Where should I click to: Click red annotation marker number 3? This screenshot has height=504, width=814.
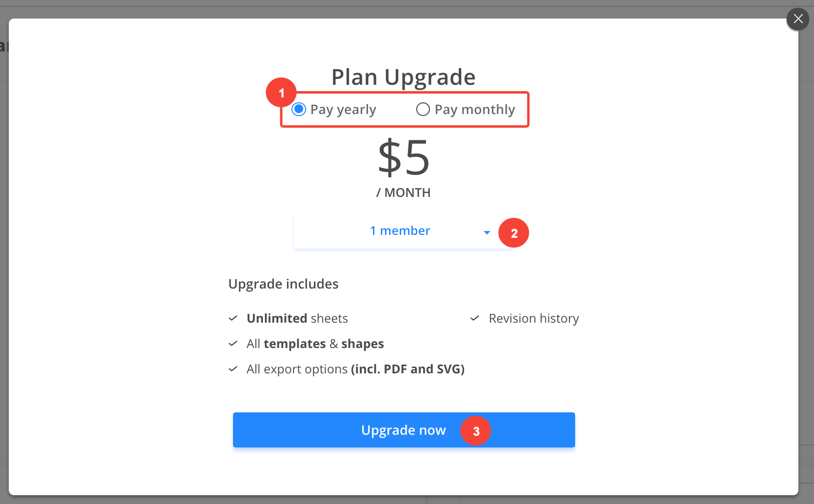[476, 431]
